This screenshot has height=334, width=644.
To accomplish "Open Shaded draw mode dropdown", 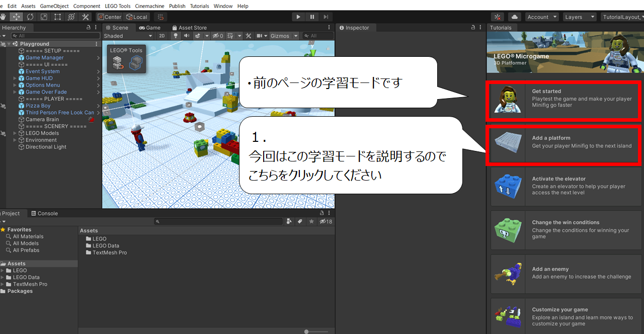I will coord(128,36).
